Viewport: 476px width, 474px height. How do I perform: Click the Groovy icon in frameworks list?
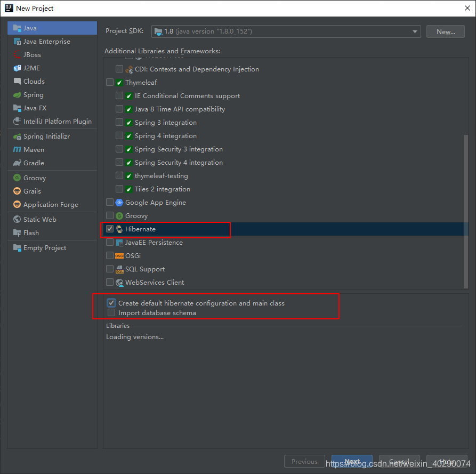click(119, 216)
